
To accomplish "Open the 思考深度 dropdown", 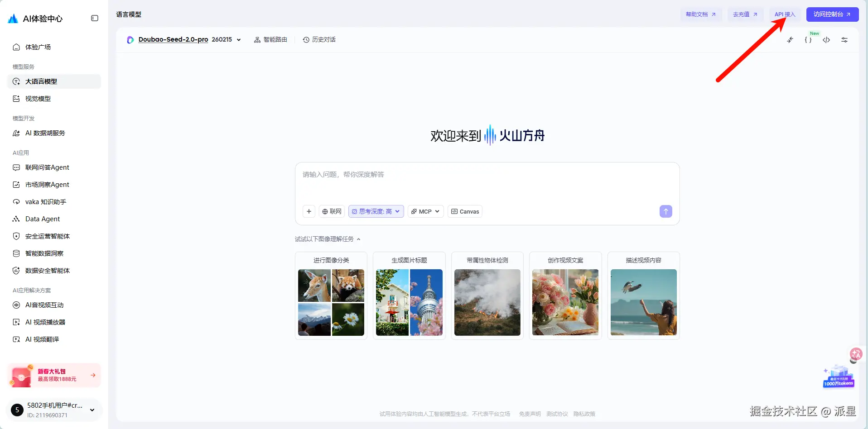I will click(x=376, y=211).
